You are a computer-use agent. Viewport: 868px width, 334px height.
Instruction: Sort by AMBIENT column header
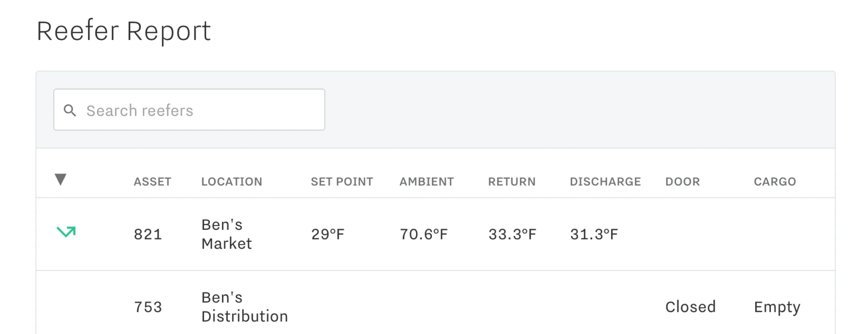pyautogui.click(x=427, y=181)
